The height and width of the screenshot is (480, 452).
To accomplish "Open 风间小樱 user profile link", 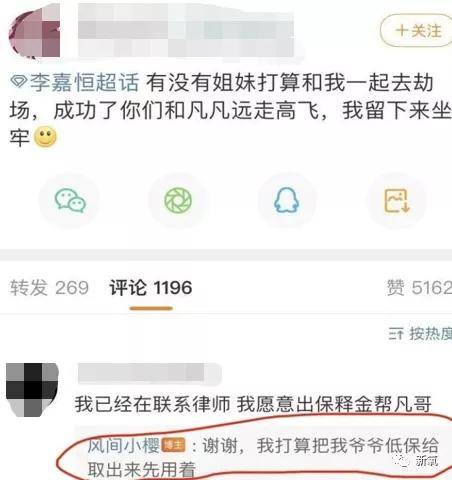I will pyautogui.click(x=124, y=446).
